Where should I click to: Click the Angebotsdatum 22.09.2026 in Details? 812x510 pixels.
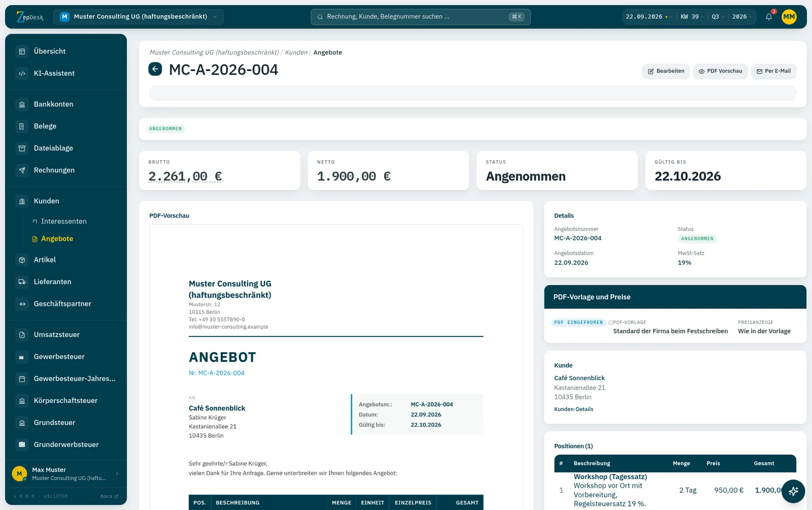pos(571,263)
